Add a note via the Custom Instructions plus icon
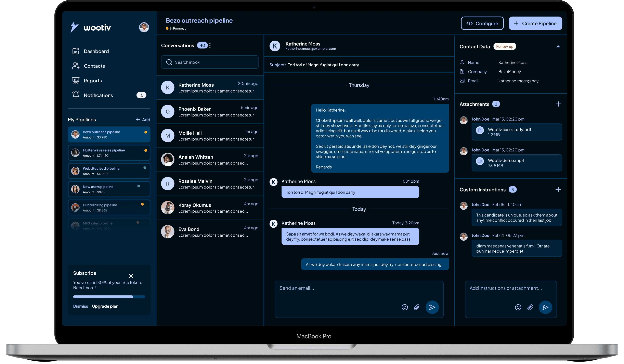This screenshot has width=624, height=364. pyautogui.click(x=558, y=190)
